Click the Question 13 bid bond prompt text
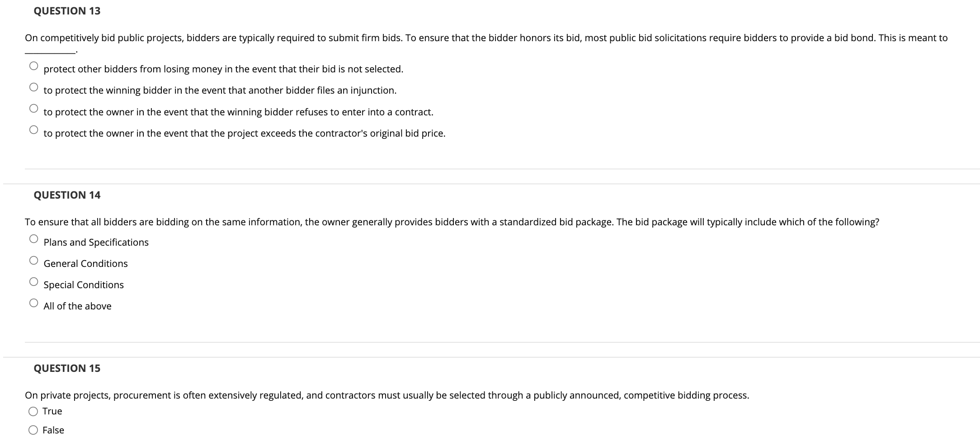 pyautogui.click(x=486, y=43)
